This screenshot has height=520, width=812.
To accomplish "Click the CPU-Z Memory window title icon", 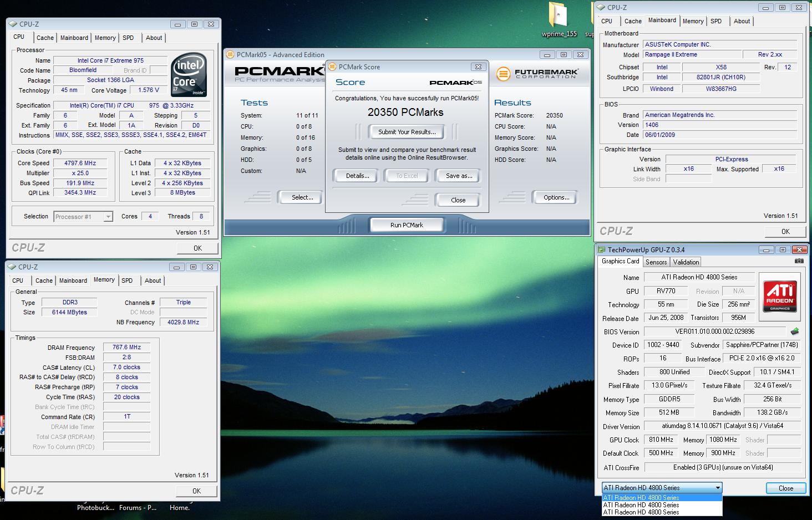I will pos(12,267).
